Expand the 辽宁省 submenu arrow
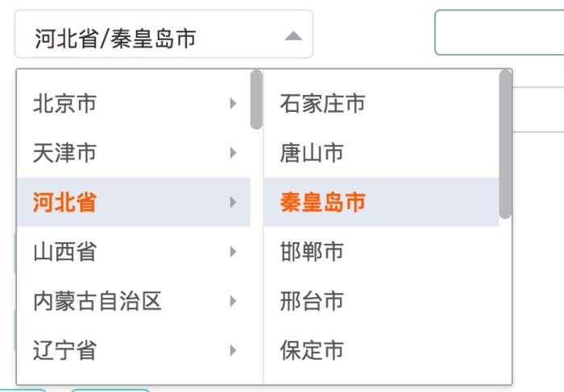The height and width of the screenshot is (392, 564). (x=233, y=350)
